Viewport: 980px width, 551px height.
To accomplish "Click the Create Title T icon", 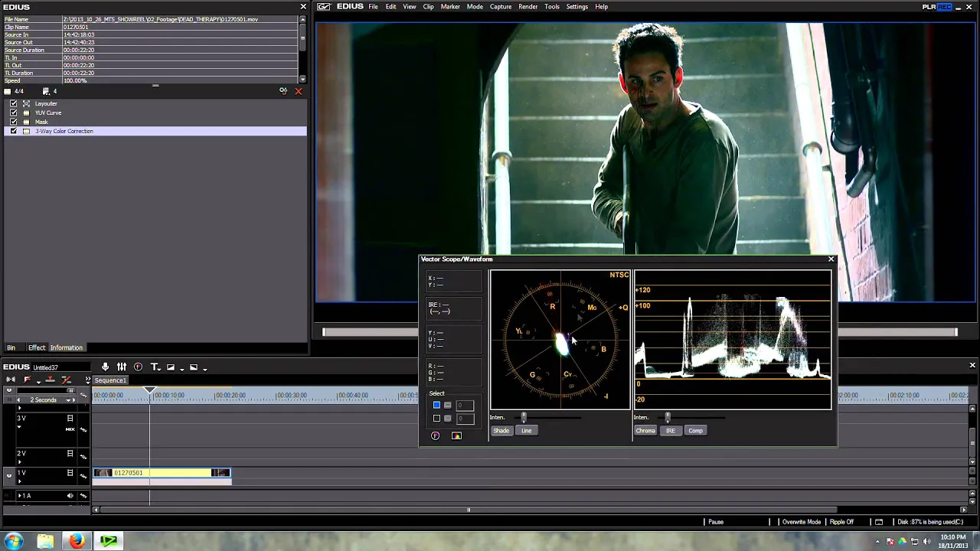I will [154, 367].
